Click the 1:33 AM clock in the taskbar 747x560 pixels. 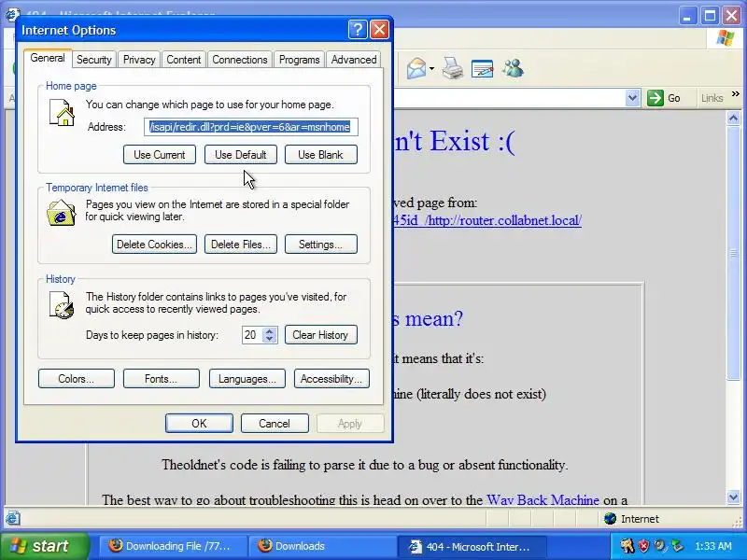point(713,546)
